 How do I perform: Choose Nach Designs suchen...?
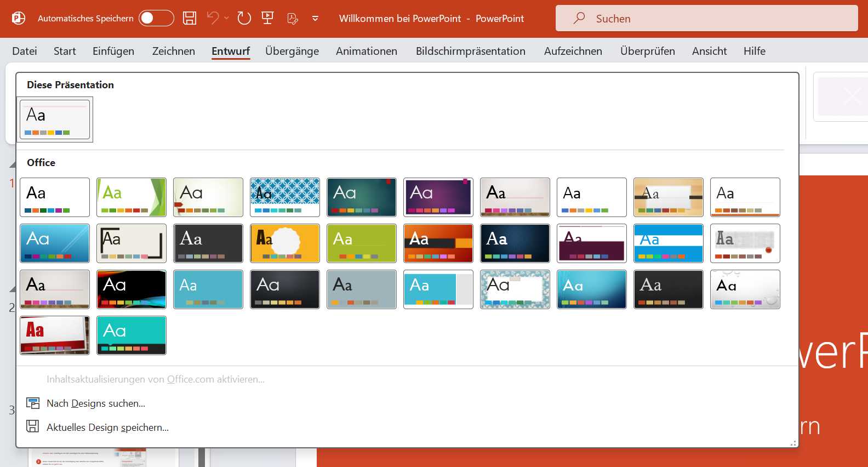(96, 403)
